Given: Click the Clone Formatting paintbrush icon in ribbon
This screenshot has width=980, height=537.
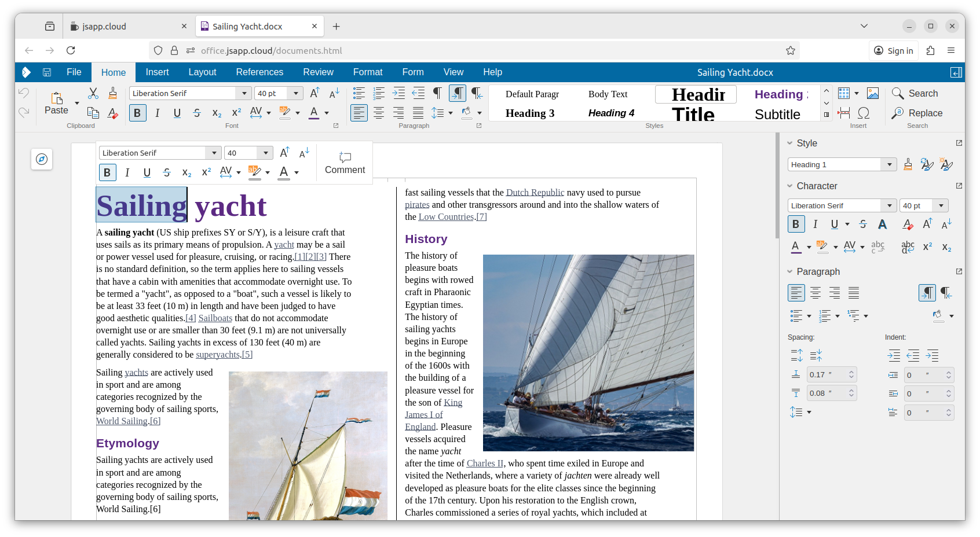Looking at the screenshot, I should tap(112, 93).
